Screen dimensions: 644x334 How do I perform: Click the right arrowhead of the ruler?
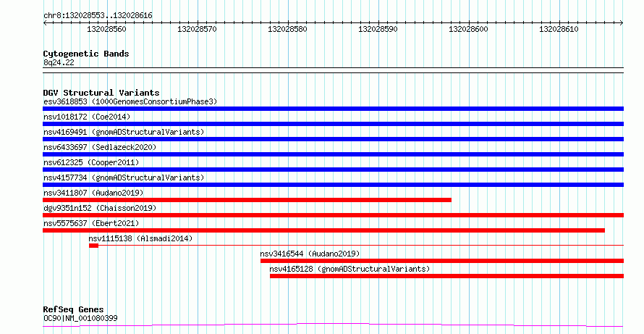(622, 23)
